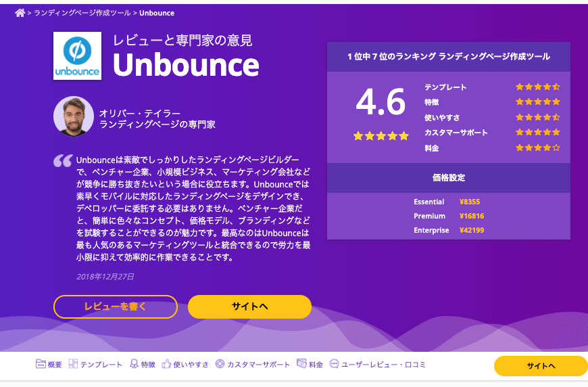The height and width of the screenshot is (387, 588).
Task: Click the 4.6 overall score
Action: [x=381, y=102]
